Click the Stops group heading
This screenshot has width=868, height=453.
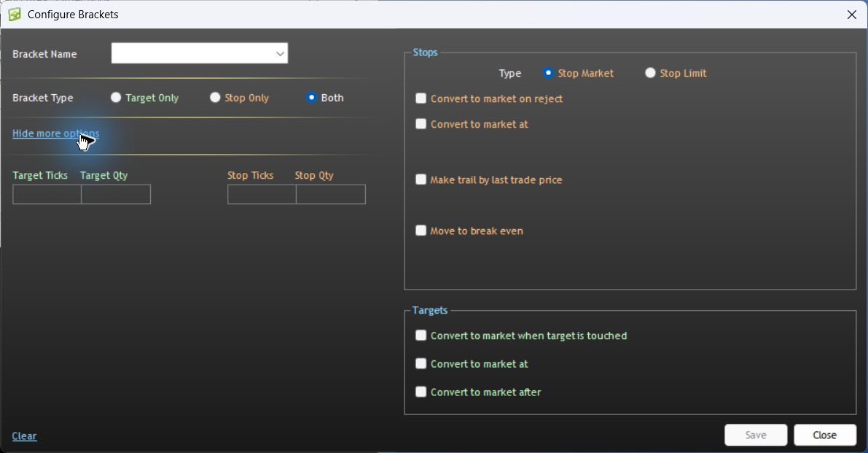coord(425,52)
